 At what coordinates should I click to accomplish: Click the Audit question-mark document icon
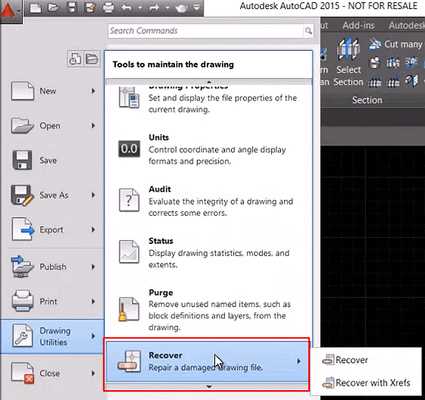pos(129,200)
